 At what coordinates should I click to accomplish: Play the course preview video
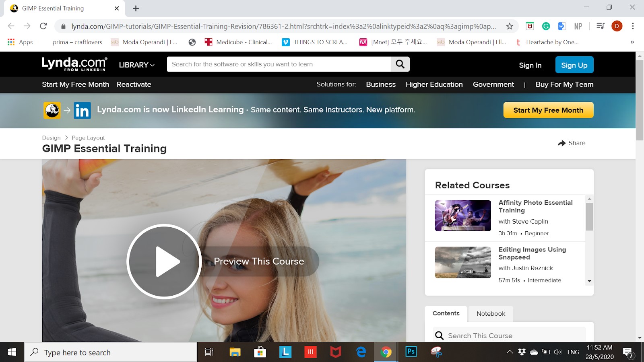point(164,261)
